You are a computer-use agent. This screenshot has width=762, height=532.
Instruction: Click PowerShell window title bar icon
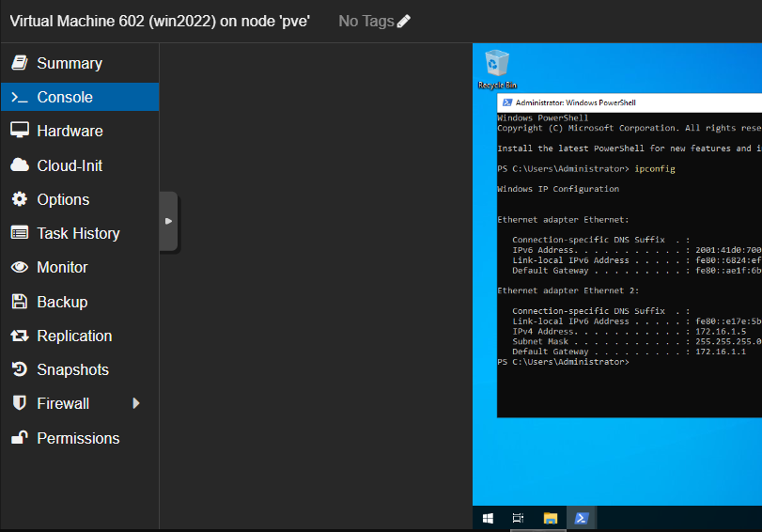coord(507,102)
